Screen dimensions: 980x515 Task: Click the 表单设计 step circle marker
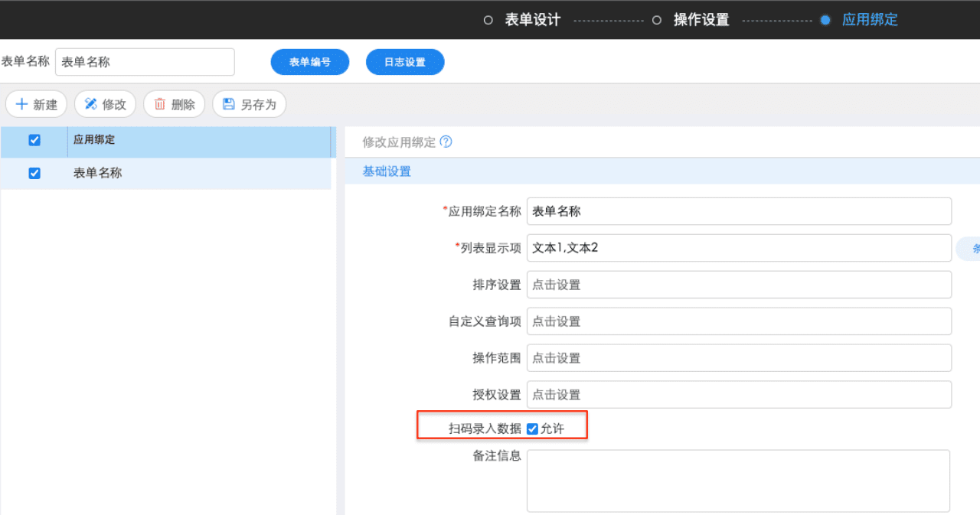tap(488, 21)
